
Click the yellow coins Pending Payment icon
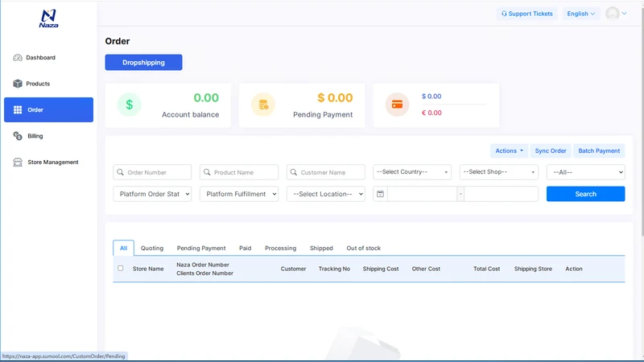[x=263, y=105]
